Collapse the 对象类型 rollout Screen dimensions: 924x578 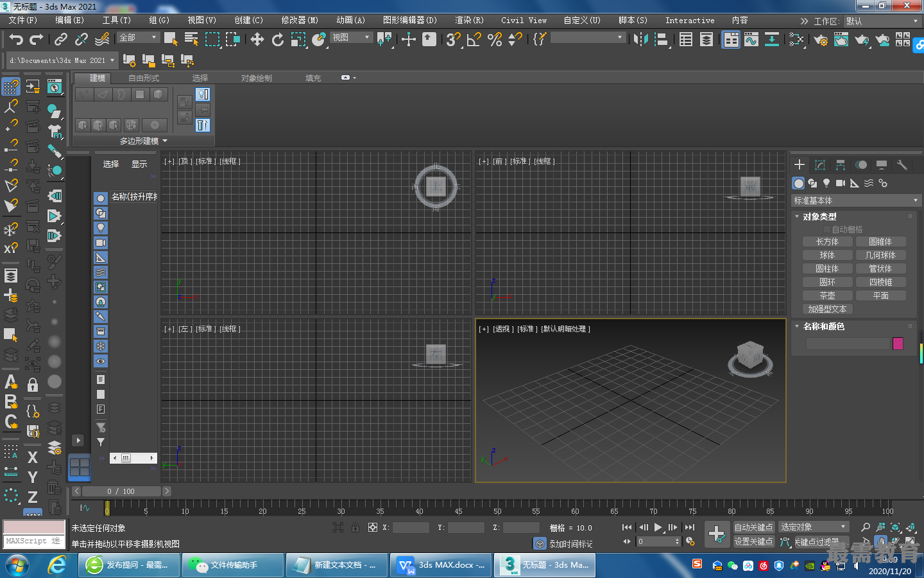819,217
